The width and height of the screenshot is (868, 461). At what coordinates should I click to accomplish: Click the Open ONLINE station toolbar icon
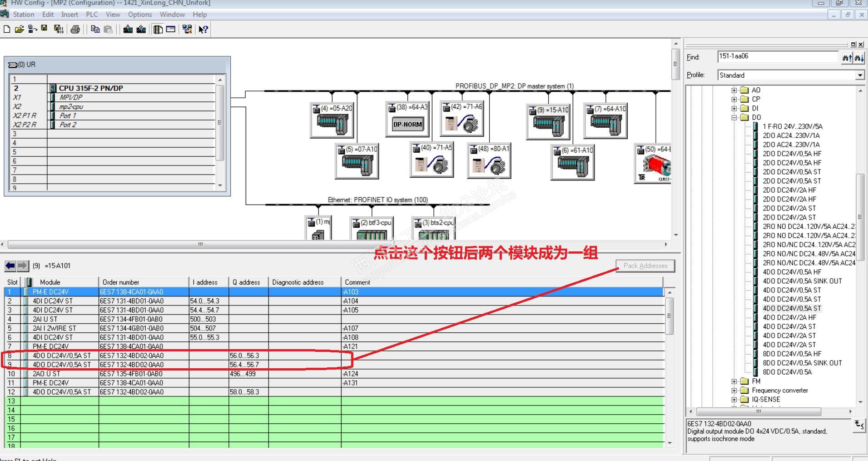[32, 30]
